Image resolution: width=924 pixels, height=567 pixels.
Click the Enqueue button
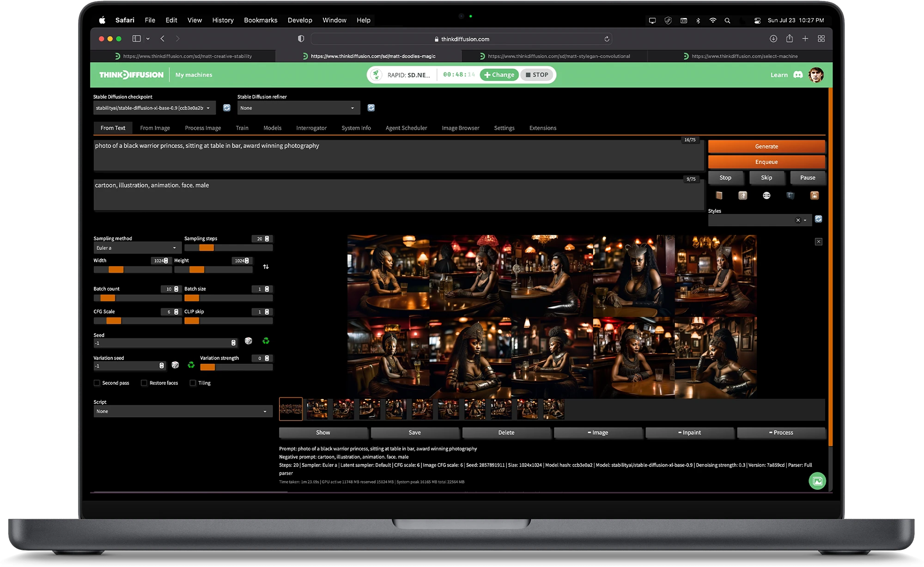[x=766, y=162]
